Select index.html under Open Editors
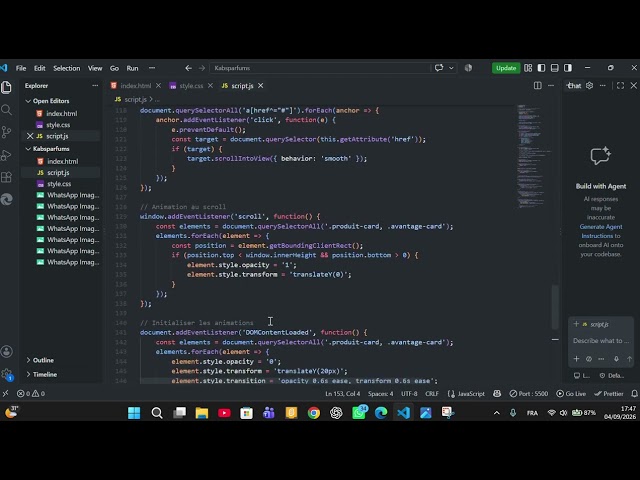The image size is (640, 480). coord(61,113)
